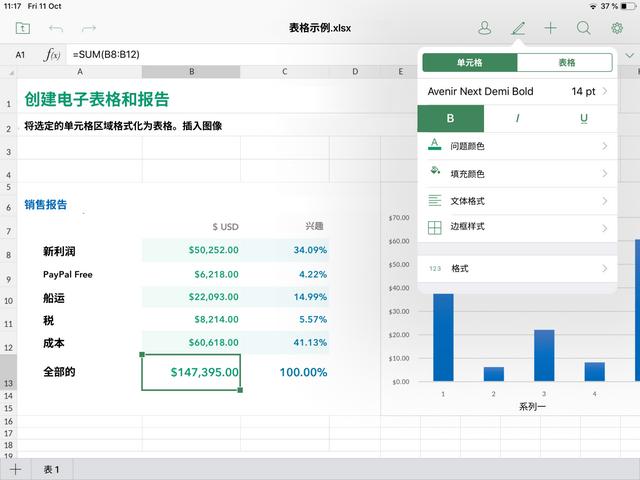Open 边框样式 option
This screenshot has width=640, height=480.
coord(517,228)
